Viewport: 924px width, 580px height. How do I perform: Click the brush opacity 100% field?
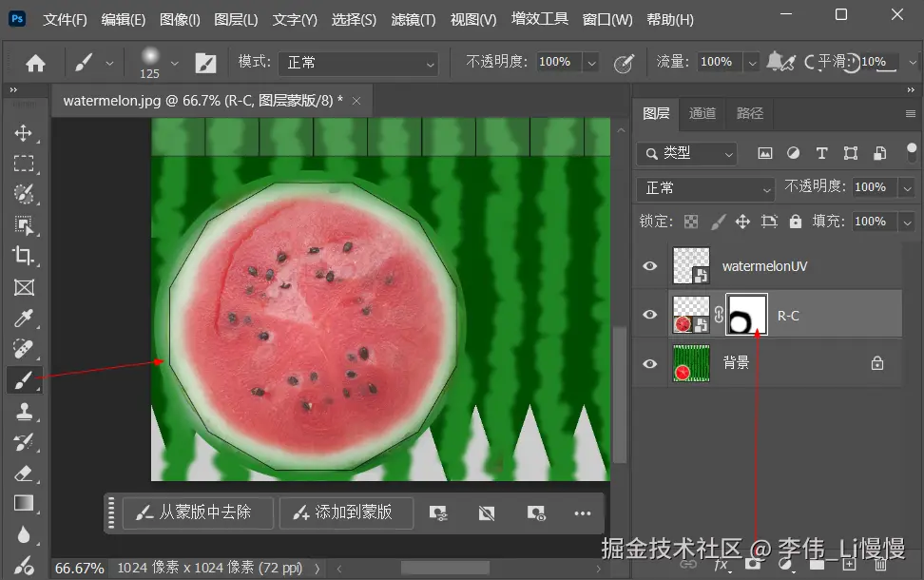558,62
